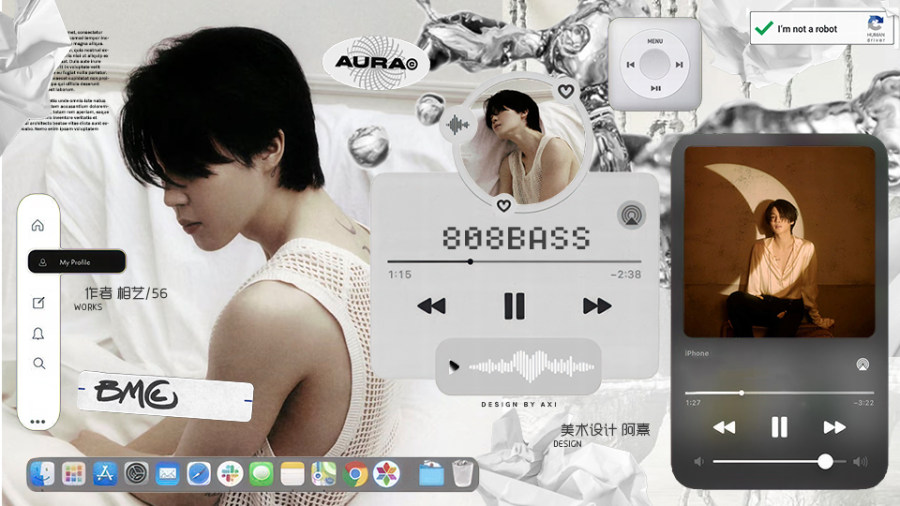This screenshot has height=506, width=900.
Task: Select My Profile in the sidebar
Action: (76, 262)
